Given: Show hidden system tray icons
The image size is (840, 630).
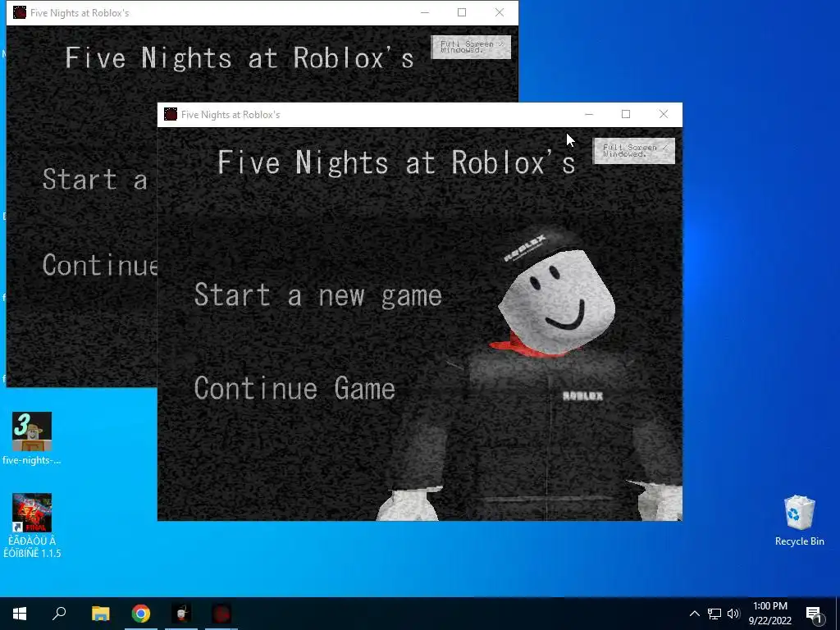Looking at the screenshot, I should coord(694,614).
